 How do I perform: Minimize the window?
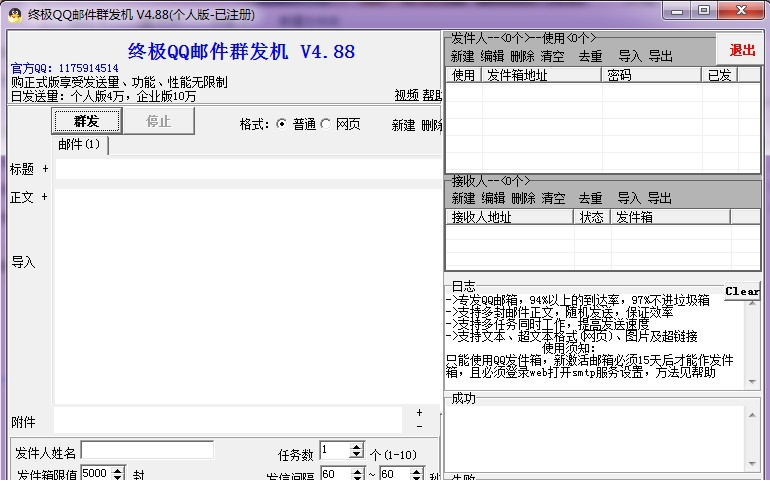tap(677, 11)
